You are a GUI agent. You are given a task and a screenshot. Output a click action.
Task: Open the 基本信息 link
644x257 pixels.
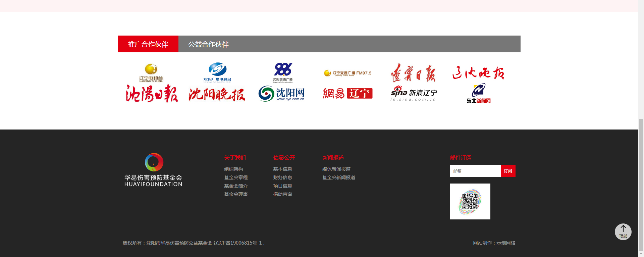[x=282, y=169]
